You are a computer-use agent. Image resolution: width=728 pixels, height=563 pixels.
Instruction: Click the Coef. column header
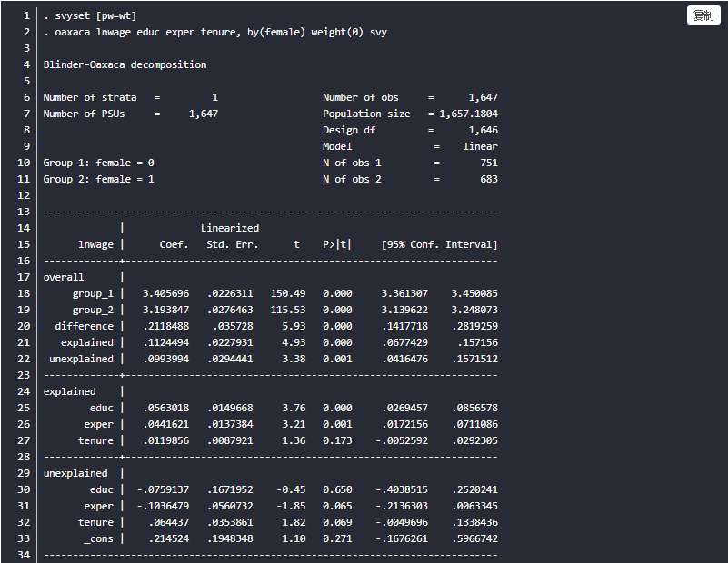tap(174, 244)
